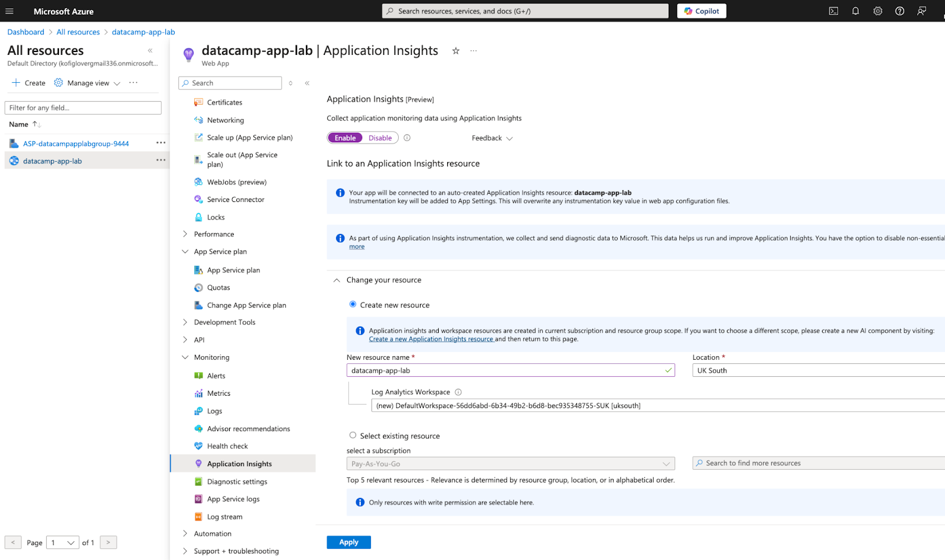Select Enable for Application Insights

346,138
